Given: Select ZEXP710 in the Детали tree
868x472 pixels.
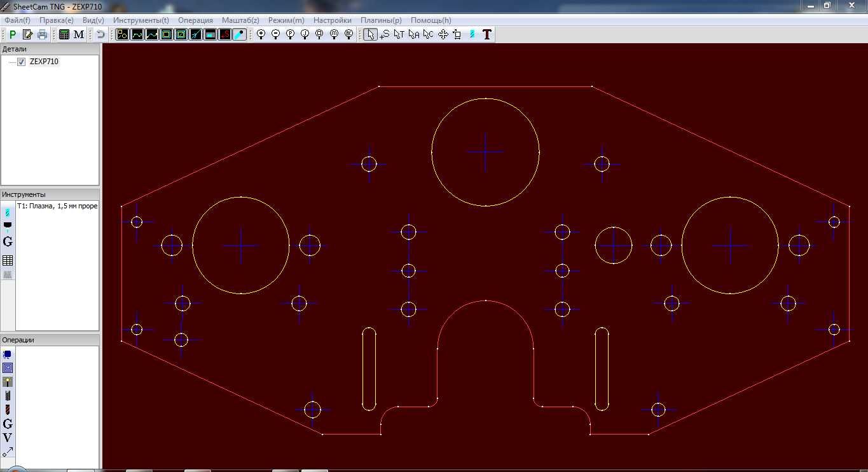Looking at the screenshot, I should pyautogui.click(x=44, y=62).
